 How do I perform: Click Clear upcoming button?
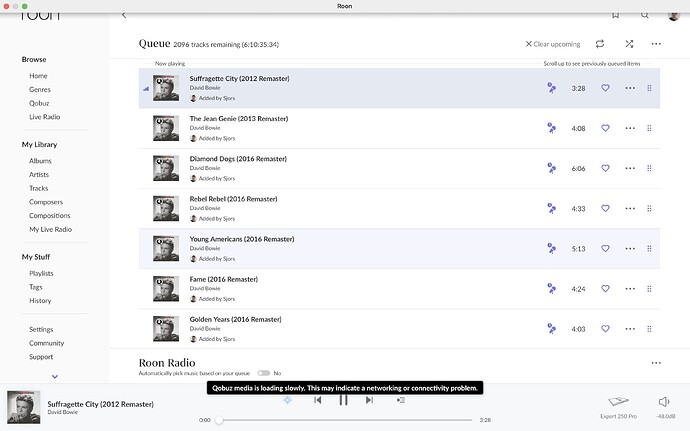tap(553, 44)
